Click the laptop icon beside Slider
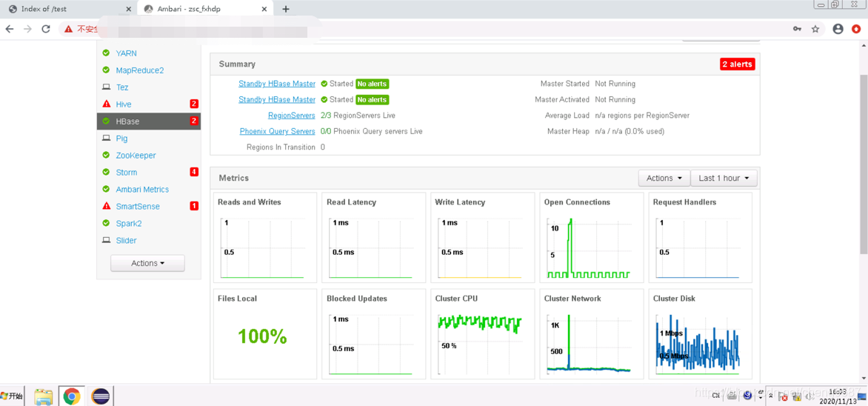The width and height of the screenshot is (868, 406). [x=106, y=240]
